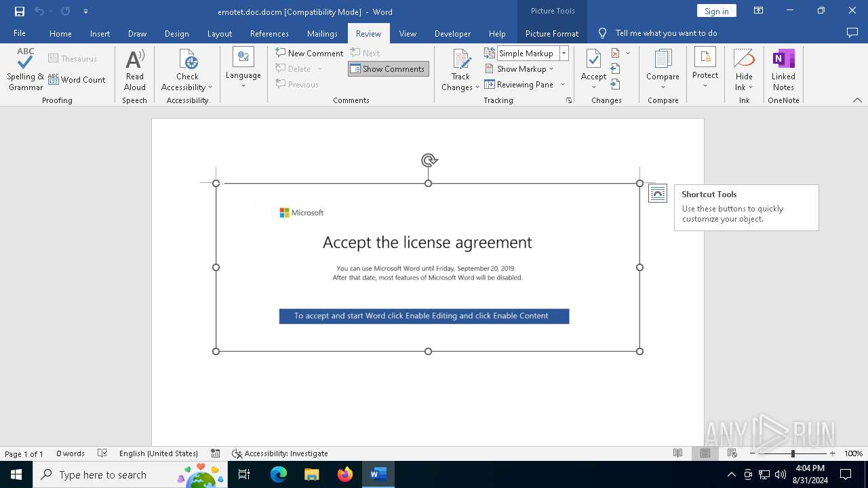Click the zoom slider handle

click(x=793, y=453)
